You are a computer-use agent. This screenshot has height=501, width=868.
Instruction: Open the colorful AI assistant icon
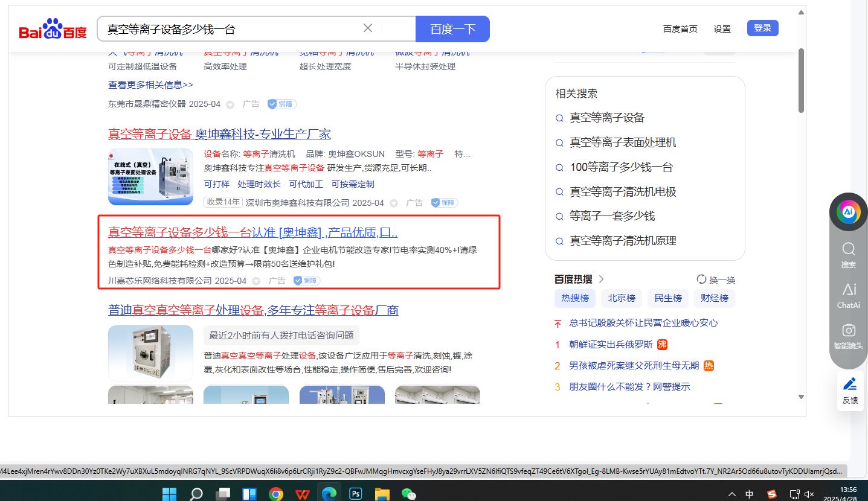(x=848, y=212)
